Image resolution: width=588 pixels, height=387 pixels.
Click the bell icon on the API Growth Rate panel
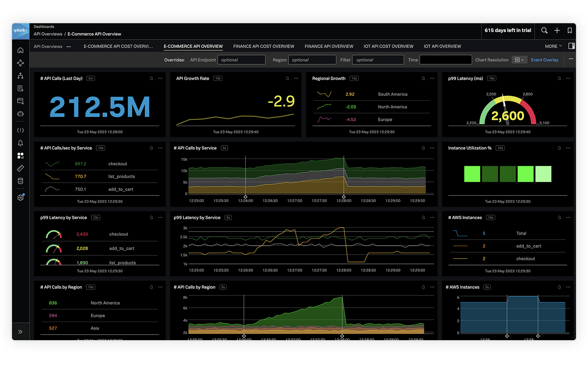[287, 78]
